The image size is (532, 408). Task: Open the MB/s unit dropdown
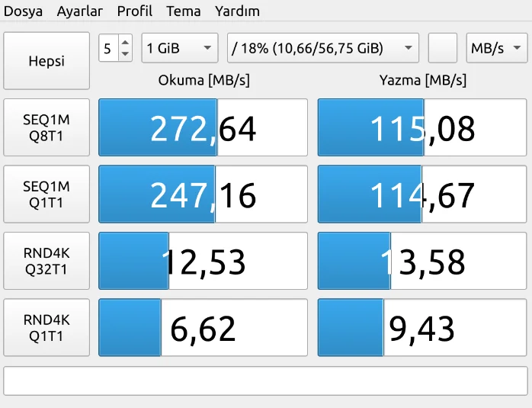coord(497,48)
